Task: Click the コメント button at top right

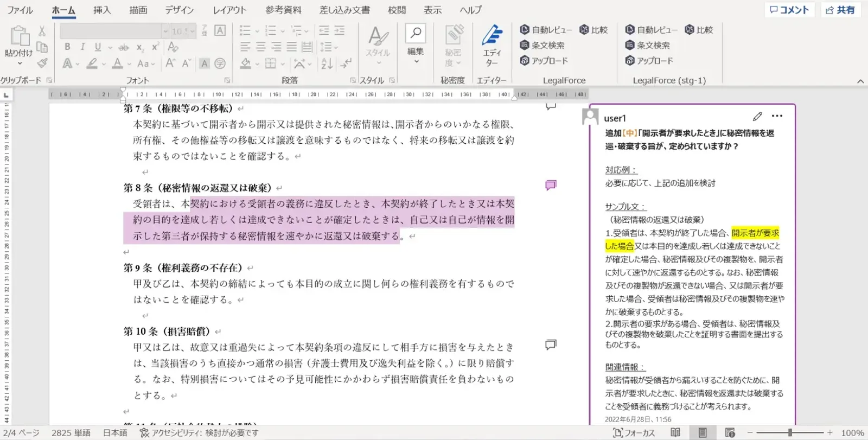Action: [789, 10]
